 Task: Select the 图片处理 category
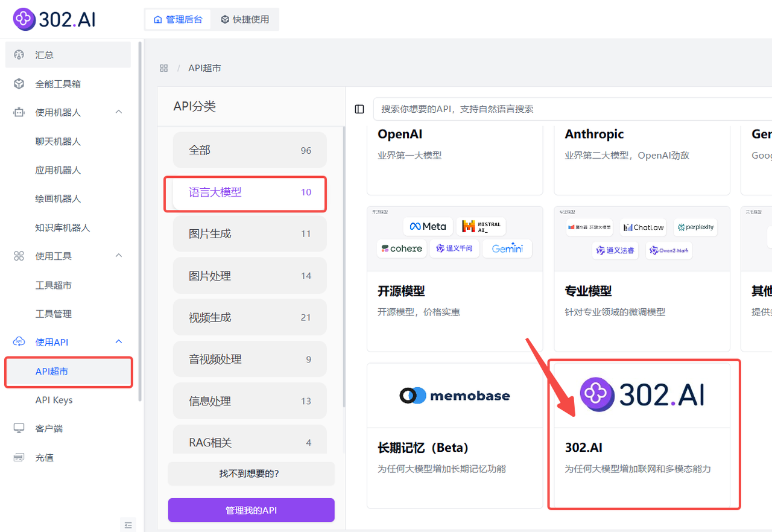point(250,276)
